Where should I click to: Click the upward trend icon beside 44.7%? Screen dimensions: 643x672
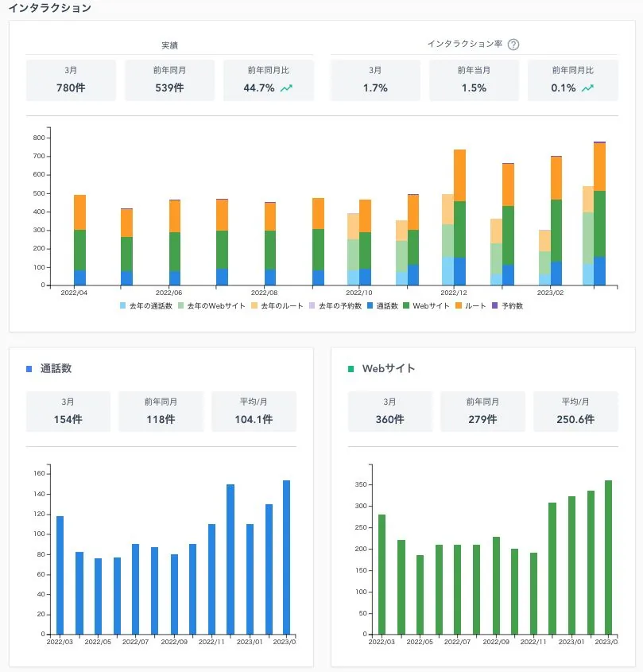point(286,88)
